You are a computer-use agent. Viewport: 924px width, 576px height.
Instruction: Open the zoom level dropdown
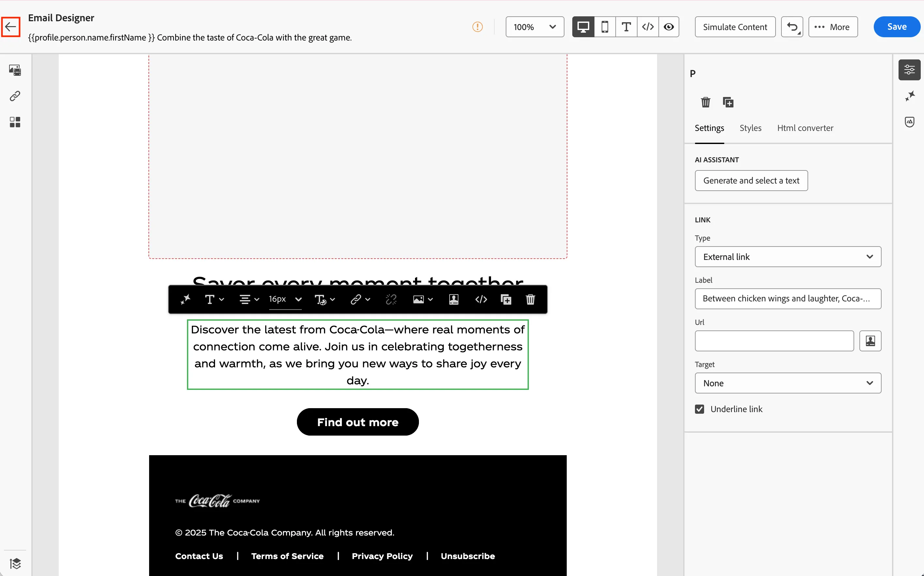(535, 27)
